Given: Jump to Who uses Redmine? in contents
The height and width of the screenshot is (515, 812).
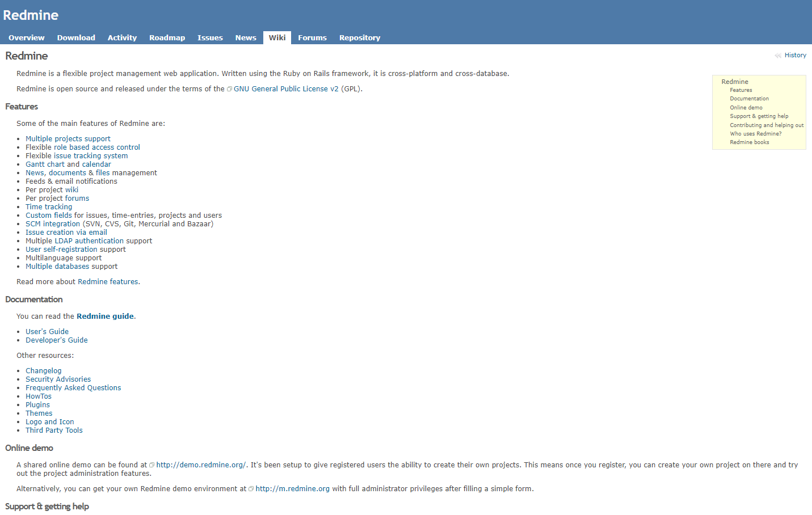Looking at the screenshot, I should tap(756, 134).
